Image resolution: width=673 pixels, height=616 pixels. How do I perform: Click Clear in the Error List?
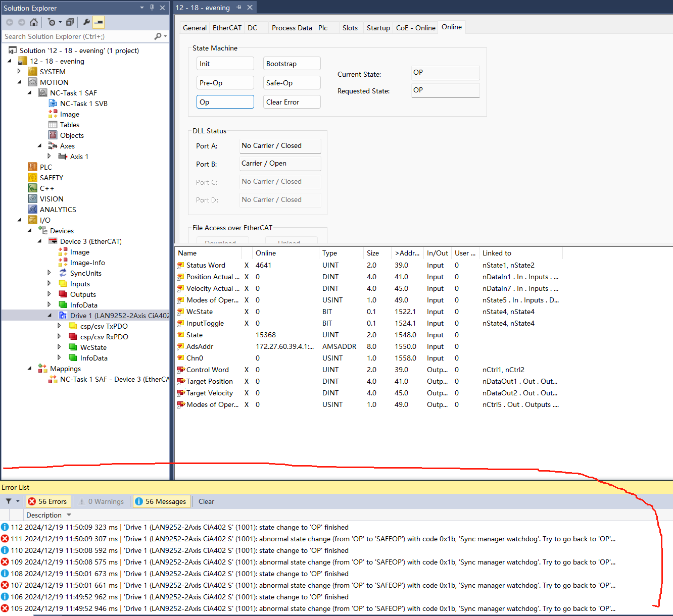coord(206,501)
